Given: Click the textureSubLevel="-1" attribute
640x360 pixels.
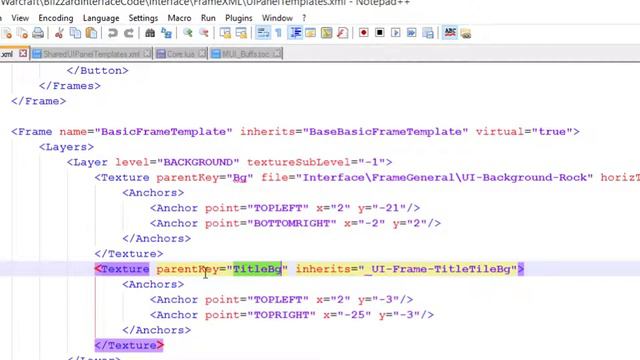Looking at the screenshot, I should [316, 162].
